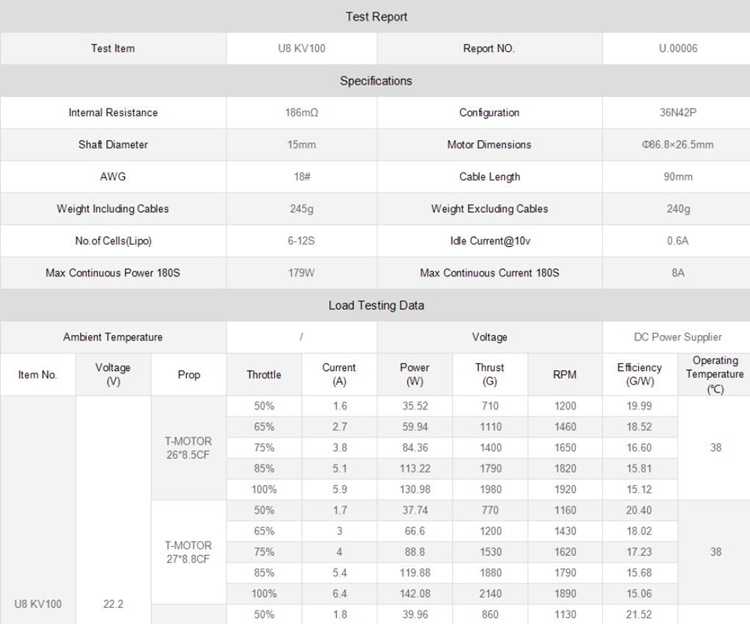Select current value '5.9'
750x624 pixels.
pos(340,490)
